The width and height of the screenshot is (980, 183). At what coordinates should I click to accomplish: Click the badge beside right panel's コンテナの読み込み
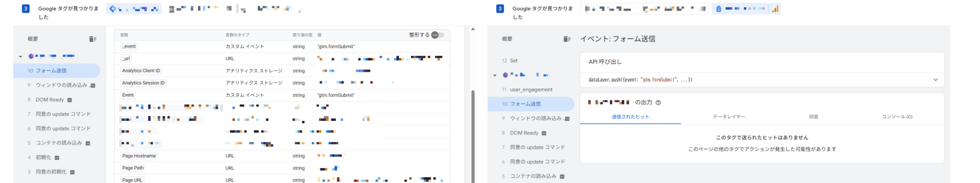pos(563,176)
